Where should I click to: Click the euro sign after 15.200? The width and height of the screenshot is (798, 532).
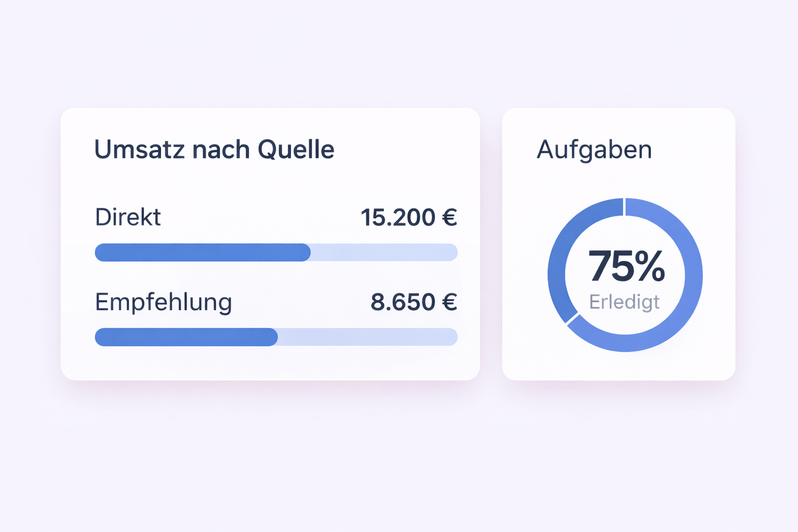449,218
